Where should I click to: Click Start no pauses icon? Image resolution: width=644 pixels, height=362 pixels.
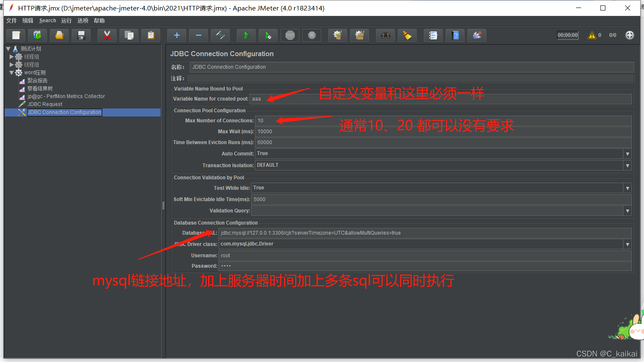pos(268,36)
